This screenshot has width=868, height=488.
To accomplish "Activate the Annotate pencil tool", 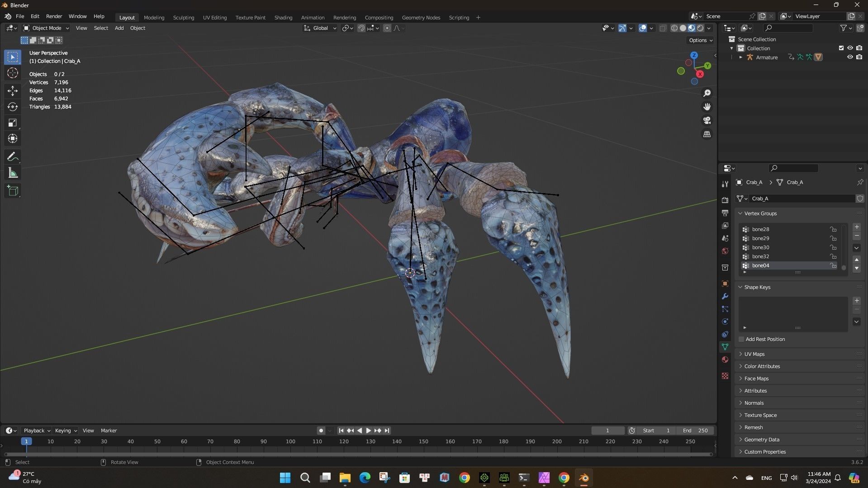I will (x=13, y=157).
